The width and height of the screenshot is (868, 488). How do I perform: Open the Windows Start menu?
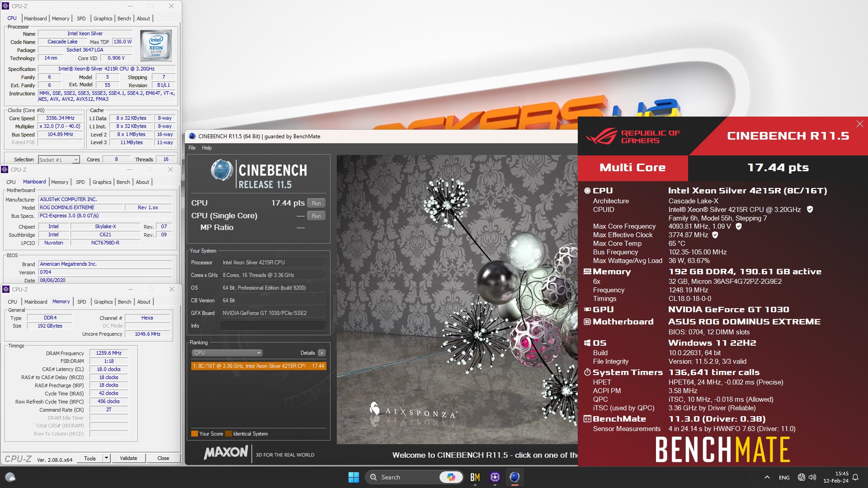(x=354, y=477)
